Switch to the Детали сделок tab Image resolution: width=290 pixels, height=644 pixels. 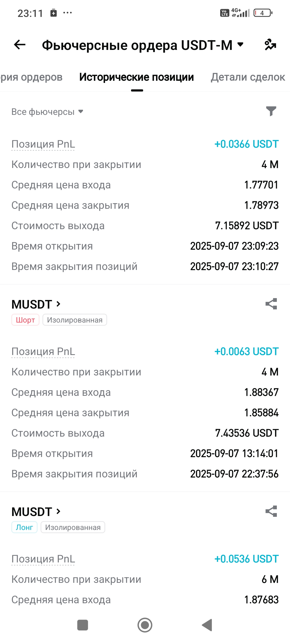pos(248,77)
